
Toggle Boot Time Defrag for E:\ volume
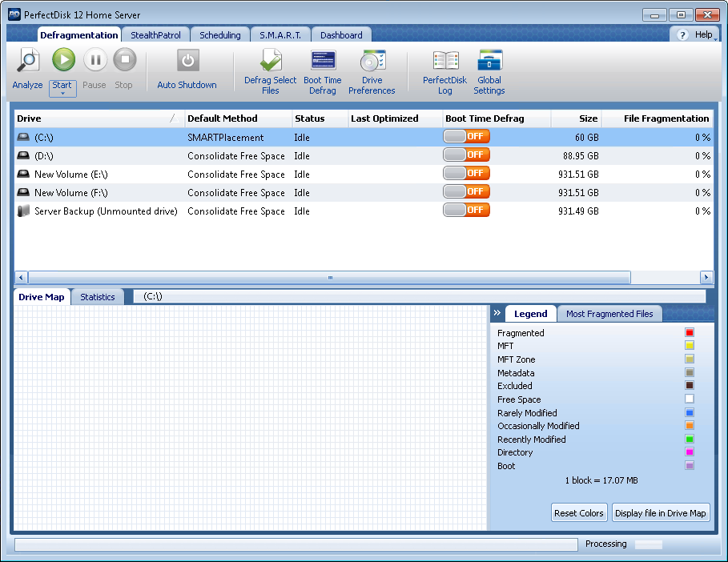pos(466,173)
